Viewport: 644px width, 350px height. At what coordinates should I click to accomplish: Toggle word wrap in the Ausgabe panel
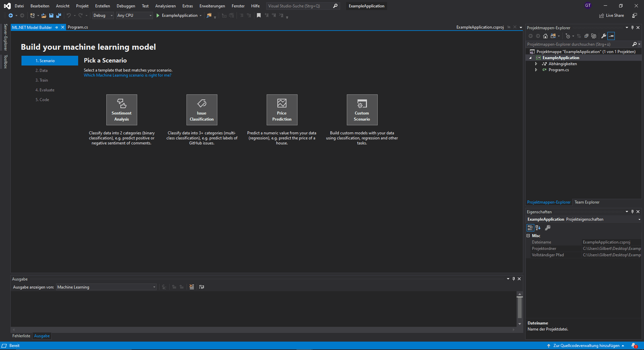[201, 287]
